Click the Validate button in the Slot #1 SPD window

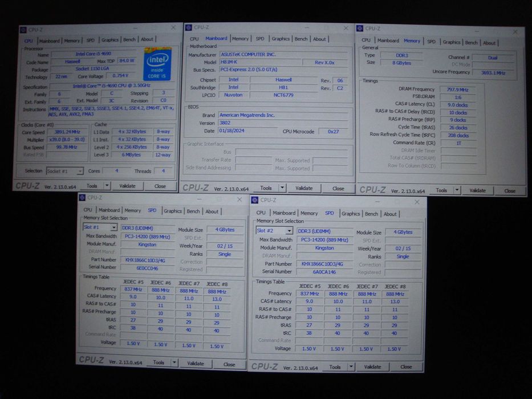(196, 364)
